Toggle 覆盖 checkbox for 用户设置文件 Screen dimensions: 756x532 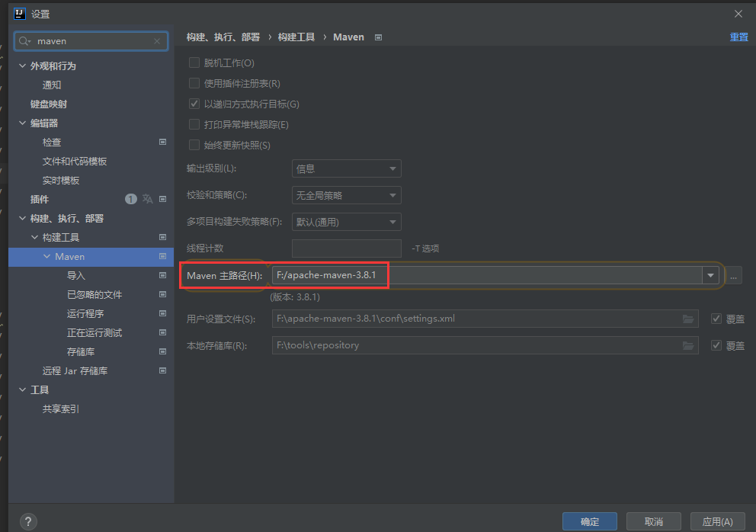716,319
